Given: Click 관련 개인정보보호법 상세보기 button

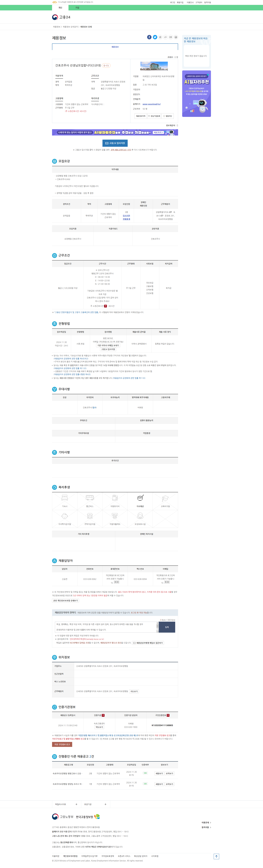Looking at the screenshot, I should click(x=65, y=601).
